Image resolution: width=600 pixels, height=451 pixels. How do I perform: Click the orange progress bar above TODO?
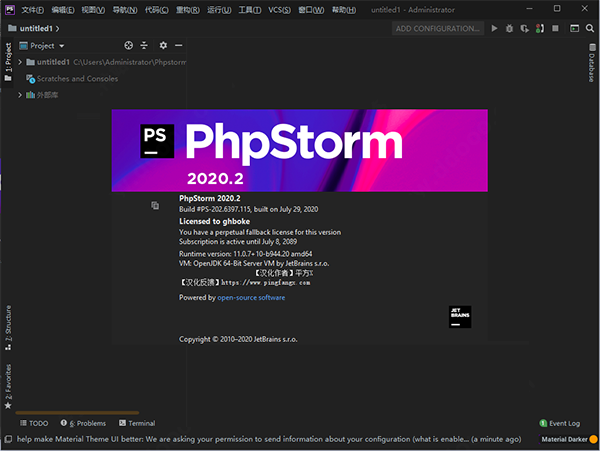(x=77, y=413)
